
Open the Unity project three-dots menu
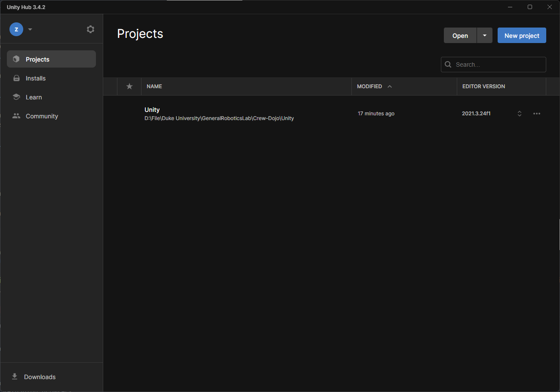click(x=537, y=114)
